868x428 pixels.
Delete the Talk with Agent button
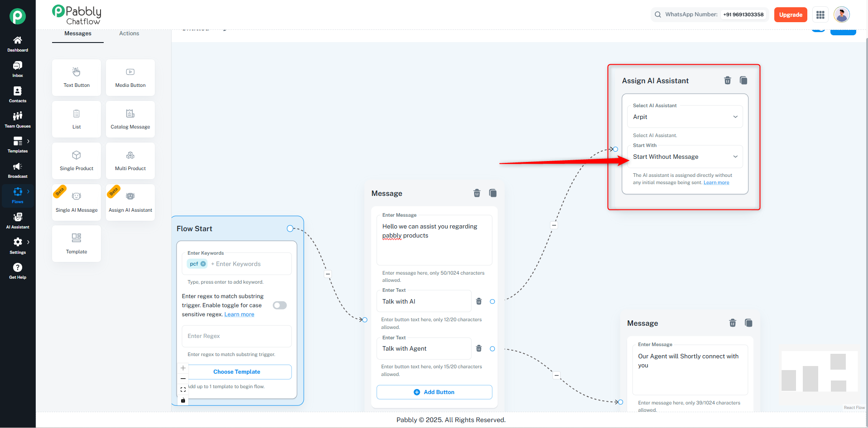tap(479, 348)
